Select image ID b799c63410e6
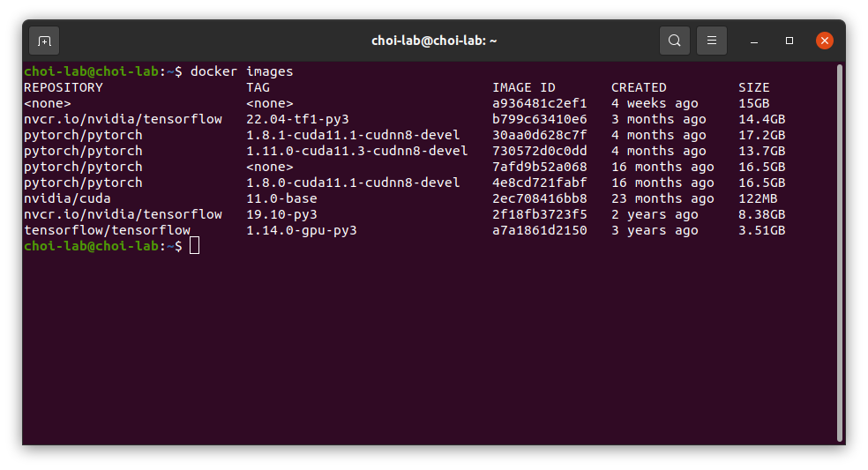The width and height of the screenshot is (868, 470). (540, 119)
